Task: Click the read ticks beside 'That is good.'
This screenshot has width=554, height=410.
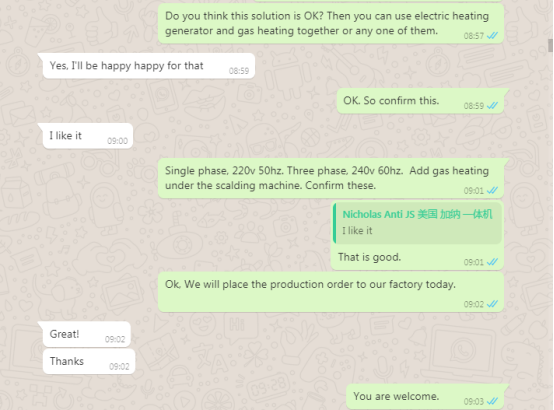Action: (x=492, y=262)
